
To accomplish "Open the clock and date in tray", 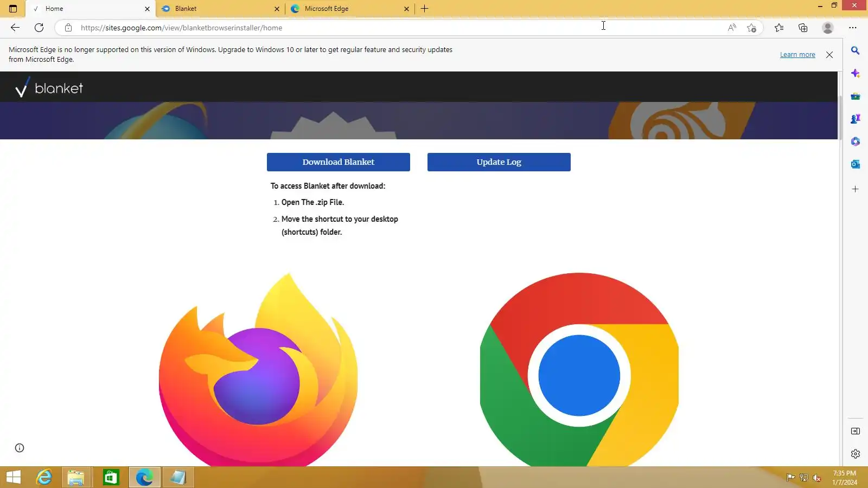I will click(x=845, y=478).
